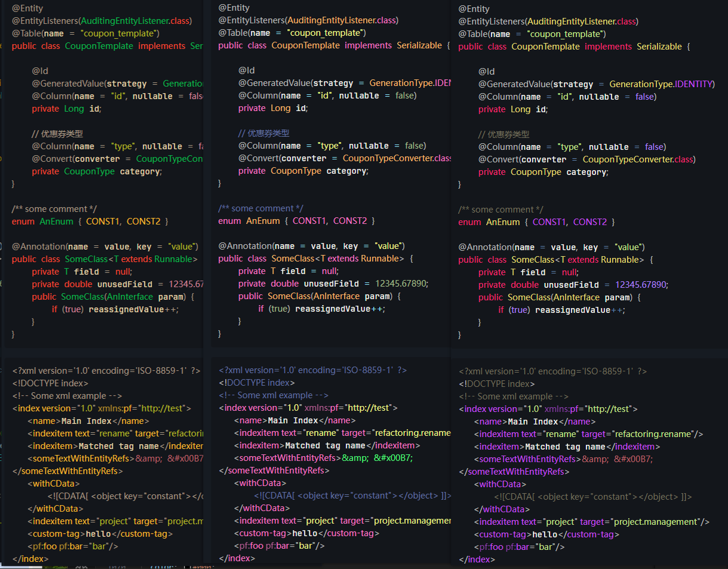Click the CONST2 constant in the right panel
This screenshot has height=569, width=728.
point(590,222)
